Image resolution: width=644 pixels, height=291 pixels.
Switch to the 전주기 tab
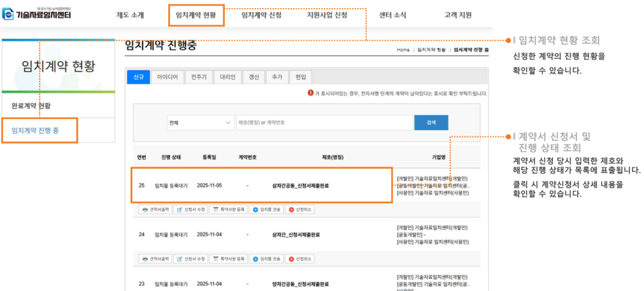[199, 77]
